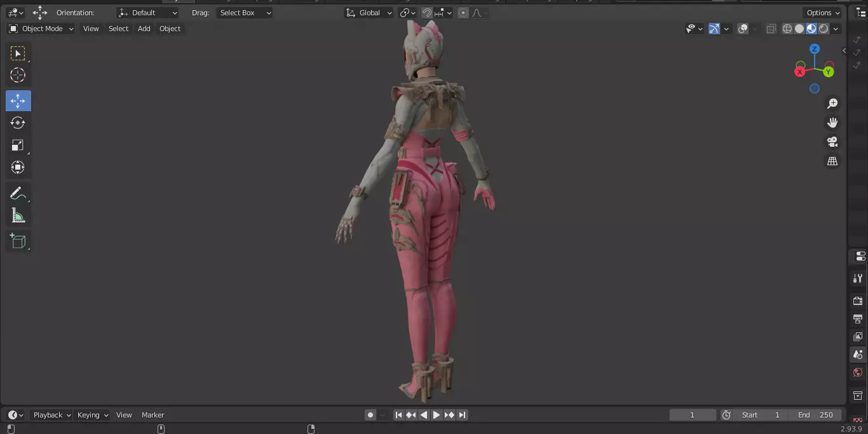Open the Orientation Default dropdown
Screen dimensions: 868x434
(x=148, y=13)
